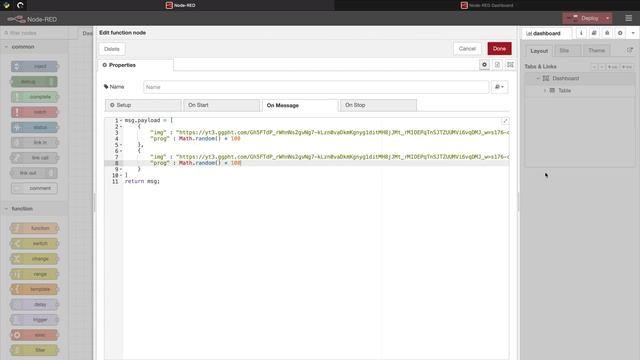Open the Node-RED main hamburger menu
The image size is (640, 360).
(x=629, y=18)
